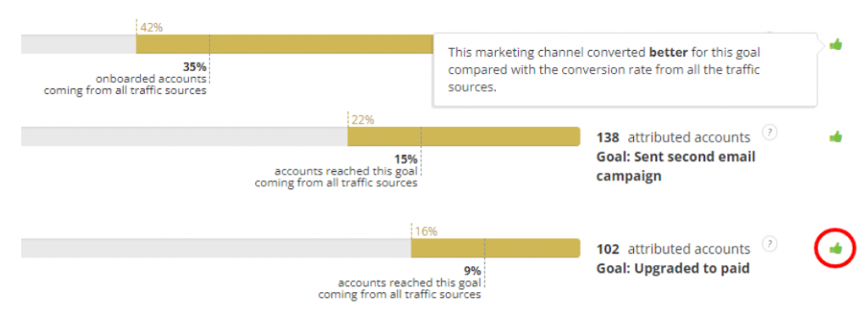Viewport: 868px width, 316px height.
Task: Click the thumbs-up icon next to the tooltip
Action: point(835,44)
